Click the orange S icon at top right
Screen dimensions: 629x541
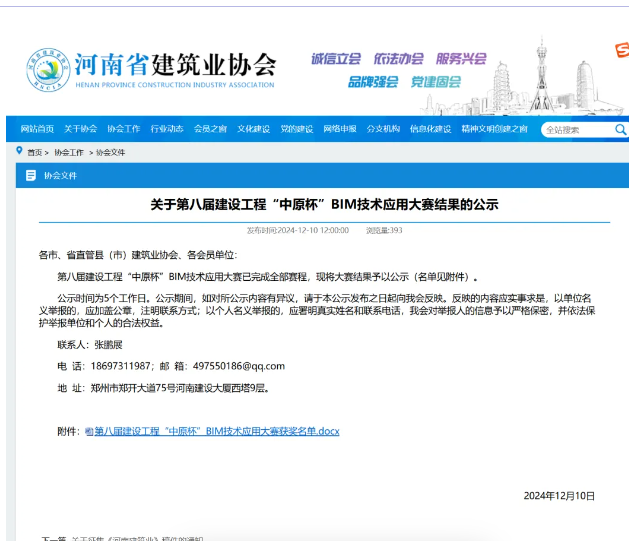tap(622, 50)
